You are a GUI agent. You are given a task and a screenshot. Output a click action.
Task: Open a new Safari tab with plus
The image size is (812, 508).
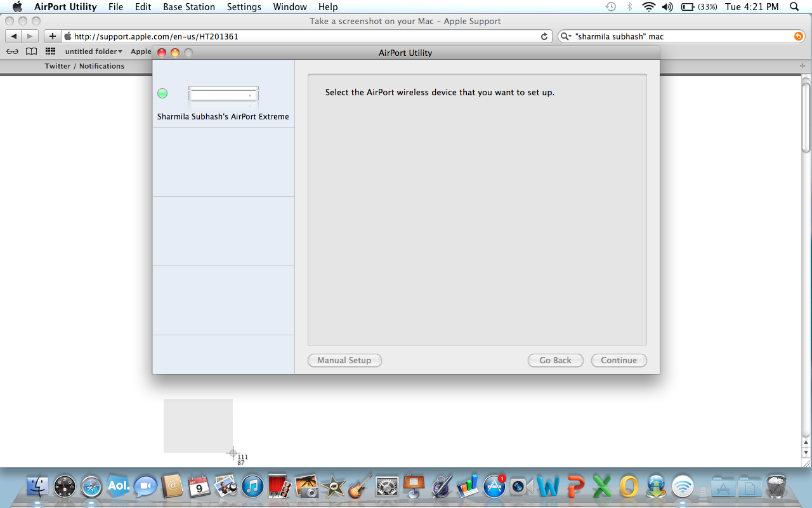[x=802, y=66]
